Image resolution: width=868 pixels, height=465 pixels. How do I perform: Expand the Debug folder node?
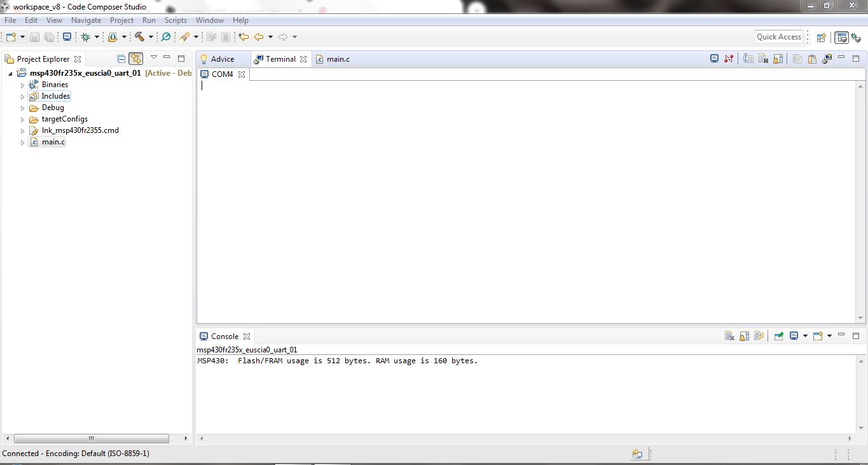tap(22, 108)
